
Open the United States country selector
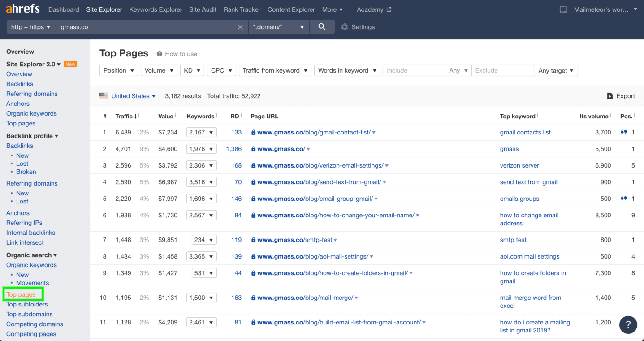point(133,96)
